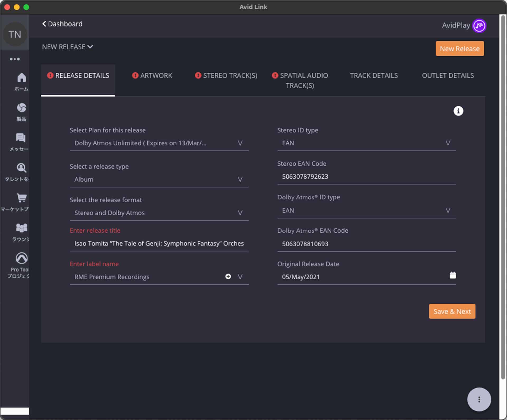Expand the release type Album dropdown

[240, 180]
